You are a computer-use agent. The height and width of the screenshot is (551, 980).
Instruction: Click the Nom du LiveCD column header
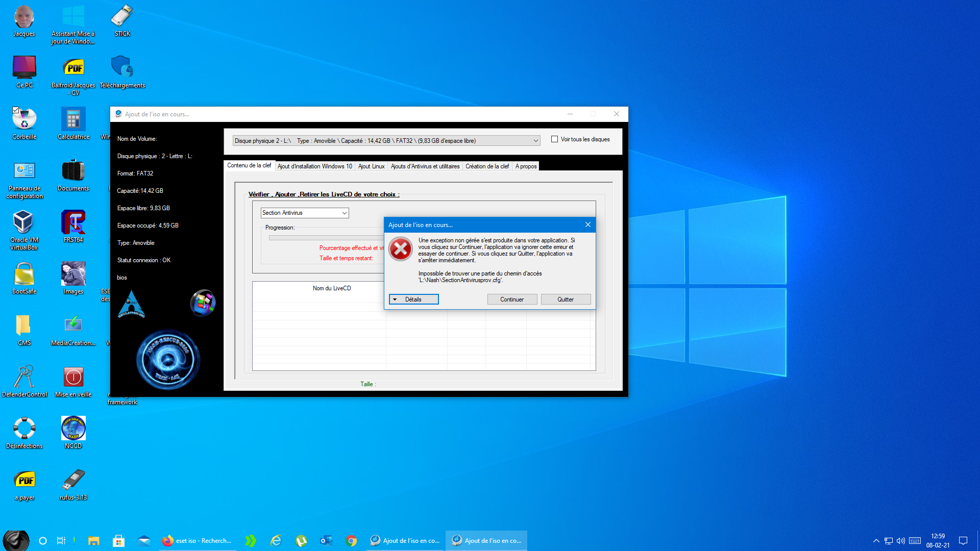point(331,288)
